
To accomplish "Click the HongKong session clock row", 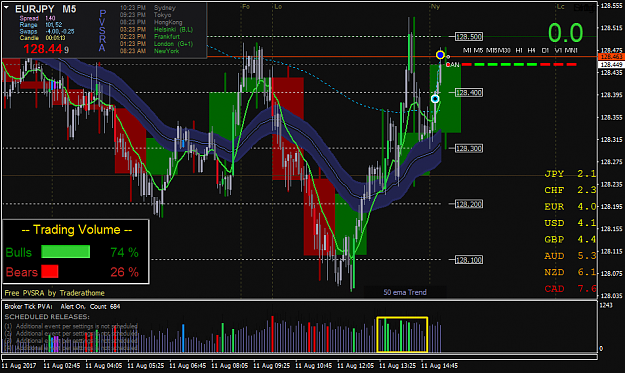I will pyautogui.click(x=151, y=22).
